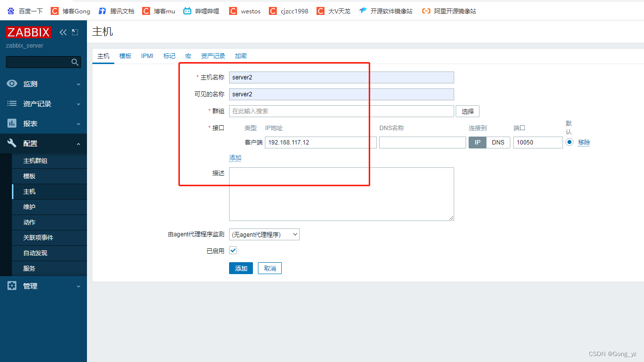Click the eye icon next to 监测

tap(12, 84)
